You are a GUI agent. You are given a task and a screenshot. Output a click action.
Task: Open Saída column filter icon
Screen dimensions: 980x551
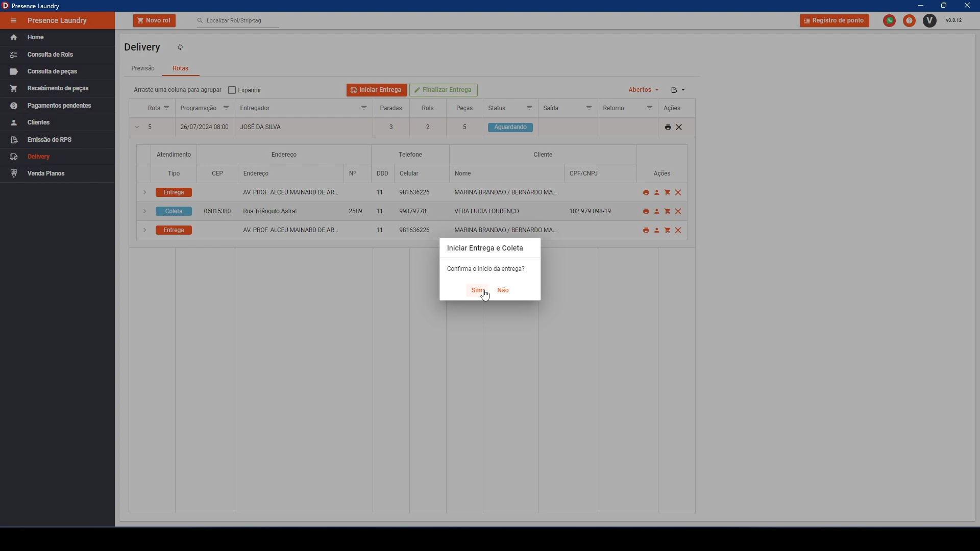[x=589, y=108]
